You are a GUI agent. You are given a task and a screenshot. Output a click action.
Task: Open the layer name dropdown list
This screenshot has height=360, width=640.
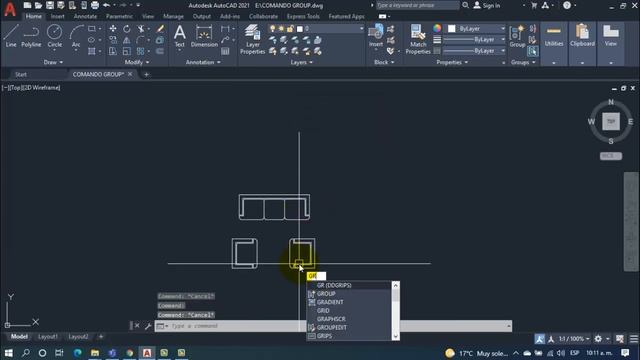coord(361,29)
